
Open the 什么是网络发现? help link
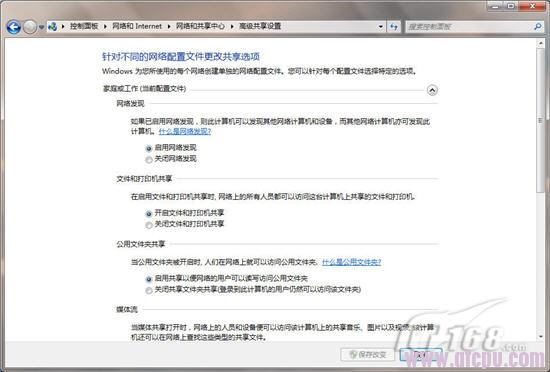(x=185, y=131)
